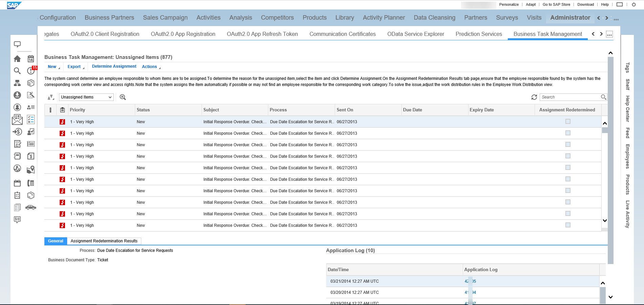Screen dimensions: 644x305
Task: Open the sub-tab overflow ellipsis box
Action: 609,34
